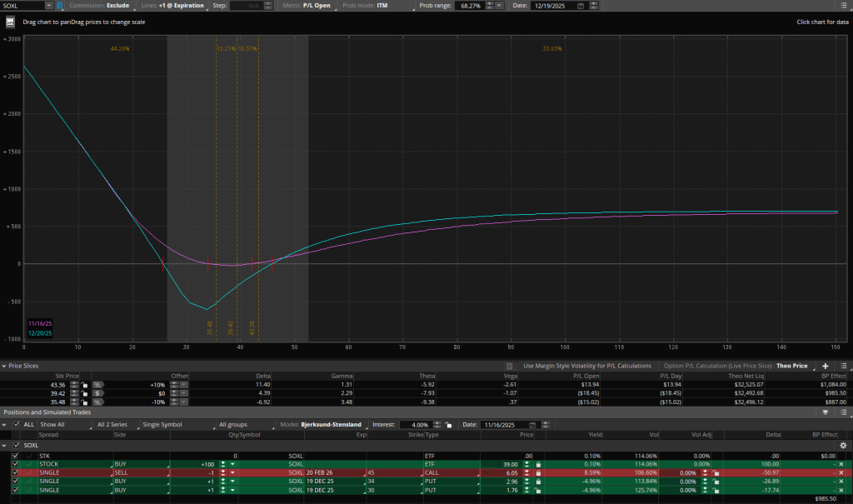
Task: Click the pan chart icon at top left
Action: click(x=10, y=22)
